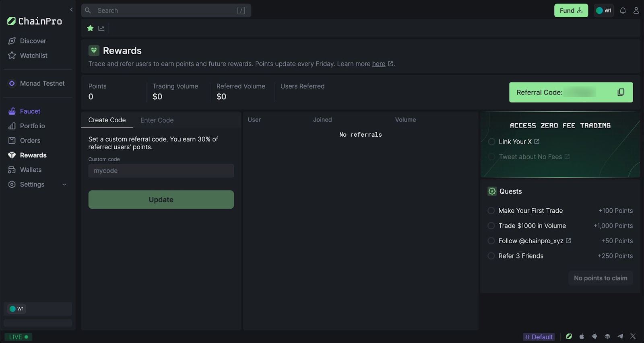Screen dimensions: 644x343
Task: Click the Update button
Action: [161, 199]
